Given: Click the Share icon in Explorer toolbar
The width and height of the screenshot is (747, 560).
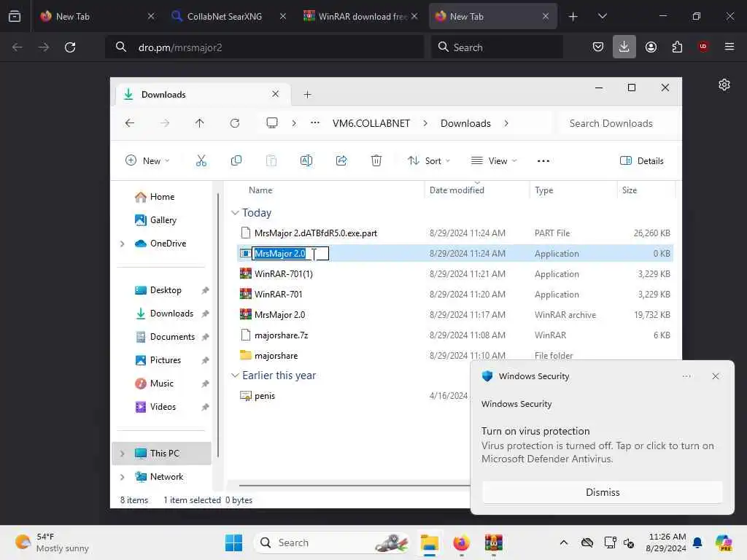Looking at the screenshot, I should (341, 160).
